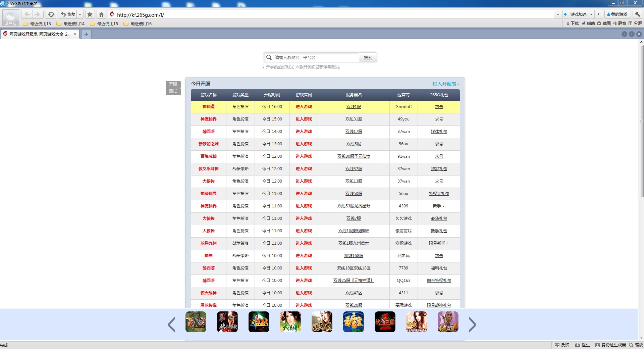Go to the home page icon
This screenshot has width=644, height=349.
tap(101, 14)
